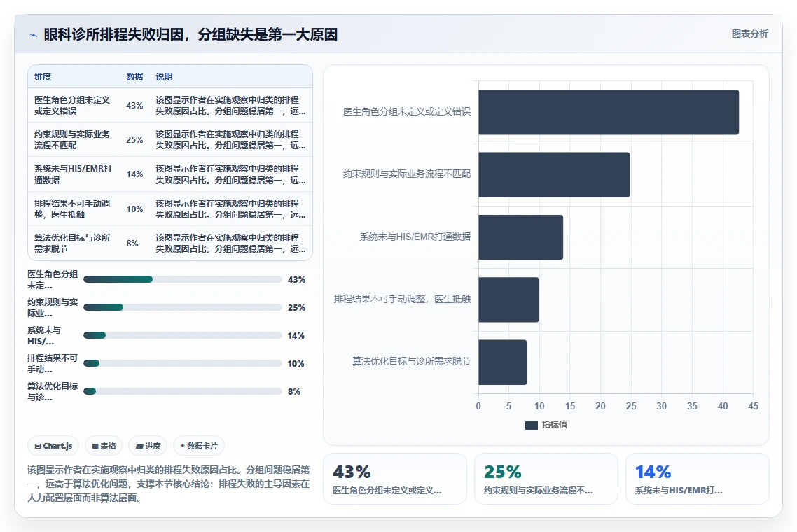797x532 pixels.
Task: Click chart axis label 系统未与HIS/EMR打通数据
Action: (x=415, y=237)
